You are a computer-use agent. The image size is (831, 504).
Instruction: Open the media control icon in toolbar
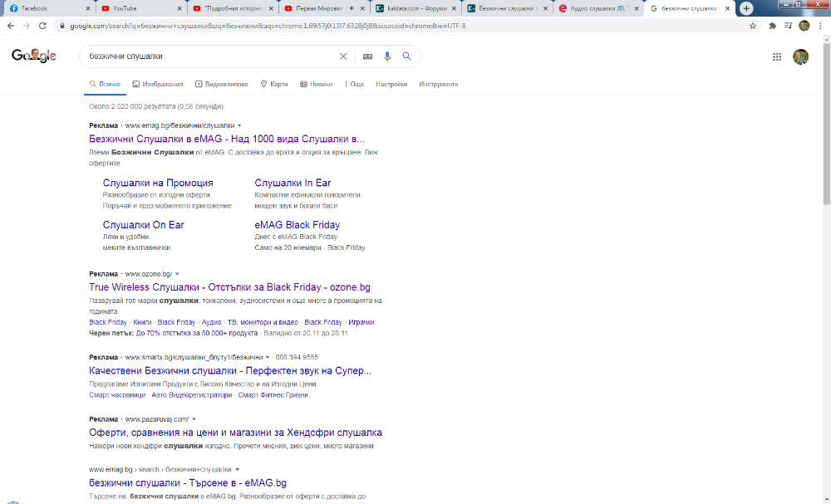coord(788,26)
